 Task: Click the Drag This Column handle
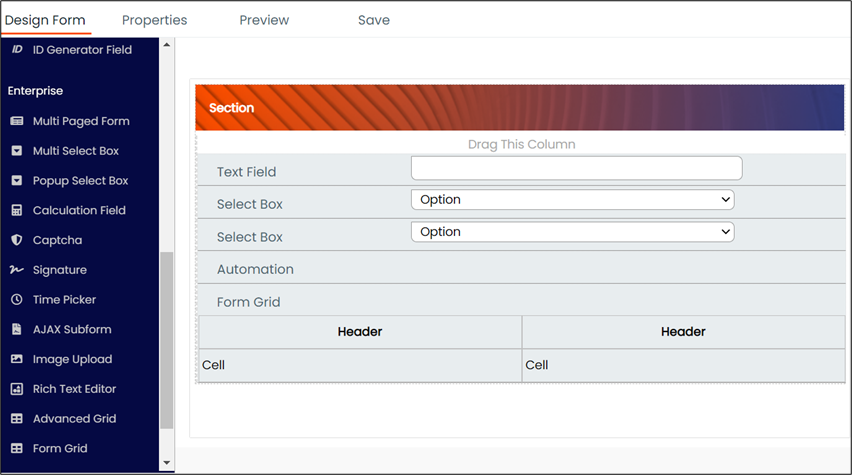point(521,145)
